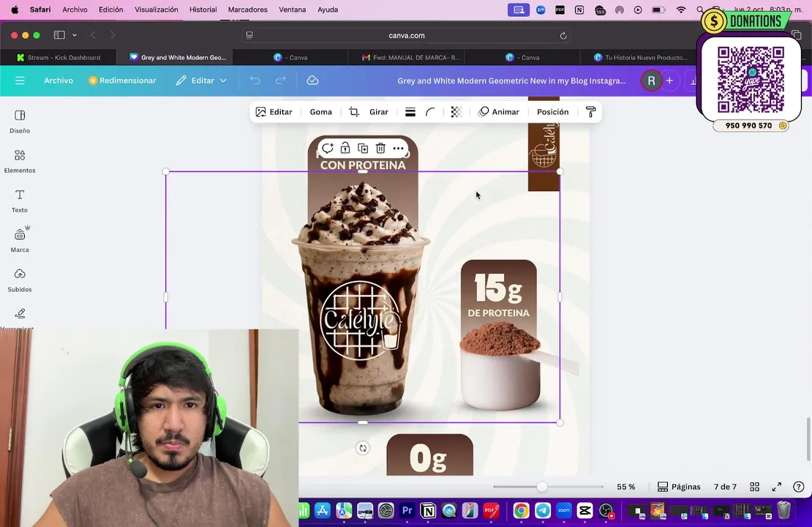Click the Redimensionar button
This screenshot has height=527, width=812.
[122, 81]
